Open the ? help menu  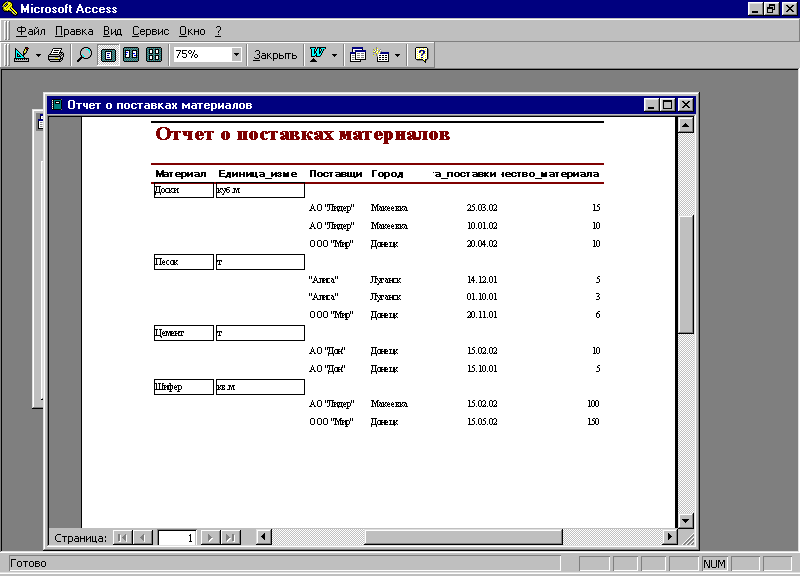tap(218, 31)
